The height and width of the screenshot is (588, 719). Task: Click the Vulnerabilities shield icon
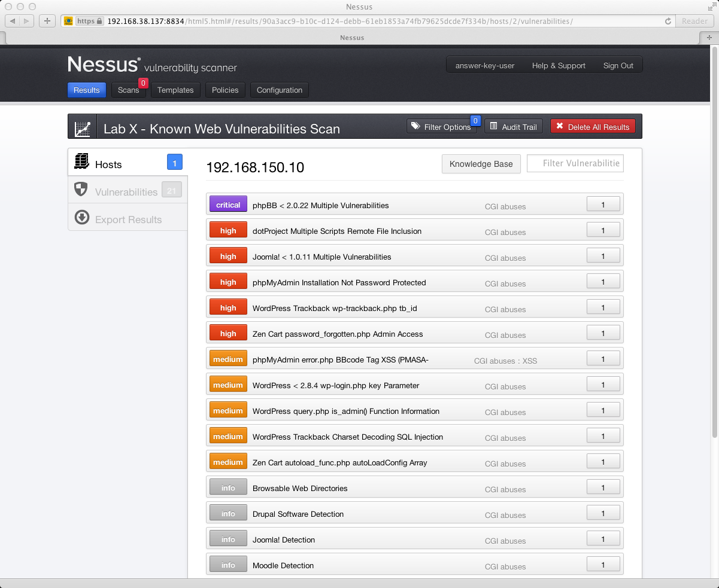[81, 190]
